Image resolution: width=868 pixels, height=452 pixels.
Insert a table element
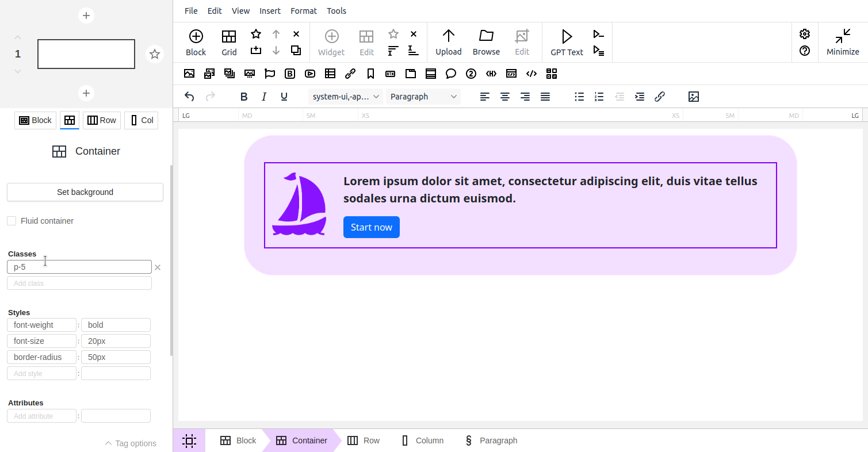coord(330,74)
